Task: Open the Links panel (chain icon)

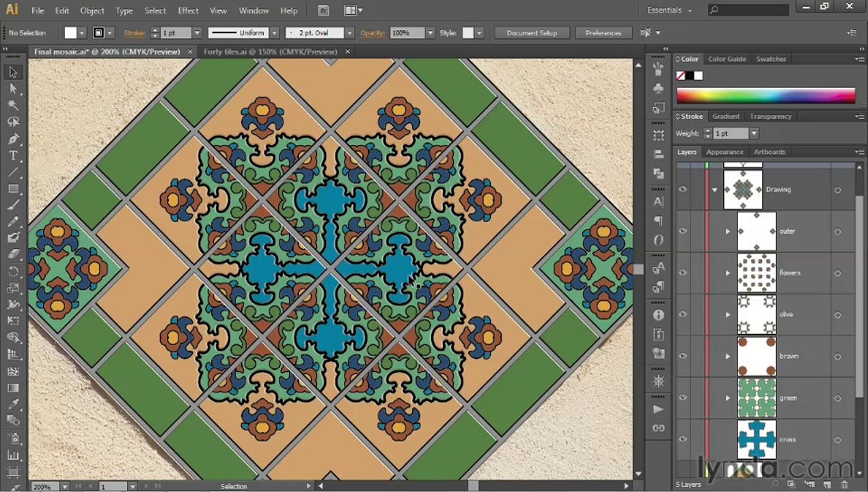Action: click(x=658, y=428)
